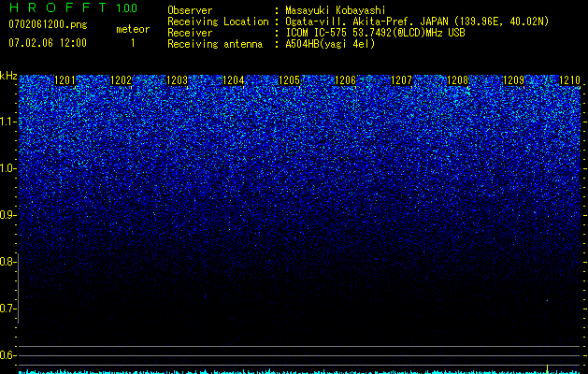Click the Ogata-vill. Akita-Pref. JAPAN location text
The image size is (588, 374).
pos(417,22)
